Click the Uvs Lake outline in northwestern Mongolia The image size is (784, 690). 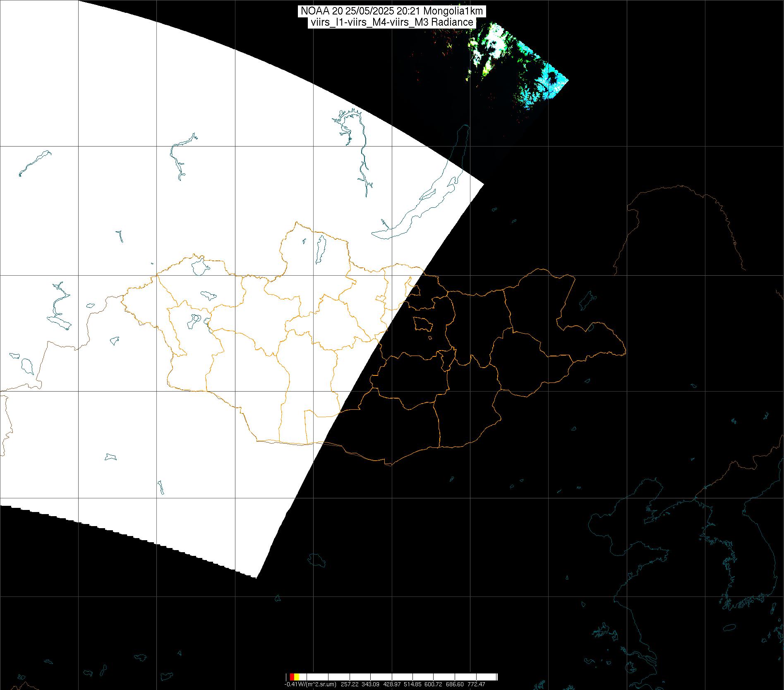click(199, 266)
